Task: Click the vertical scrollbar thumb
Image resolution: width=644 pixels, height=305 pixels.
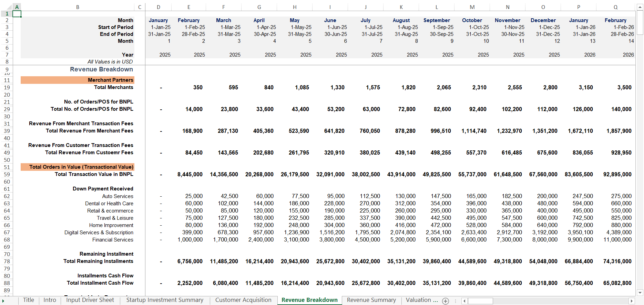Action: 640,22
